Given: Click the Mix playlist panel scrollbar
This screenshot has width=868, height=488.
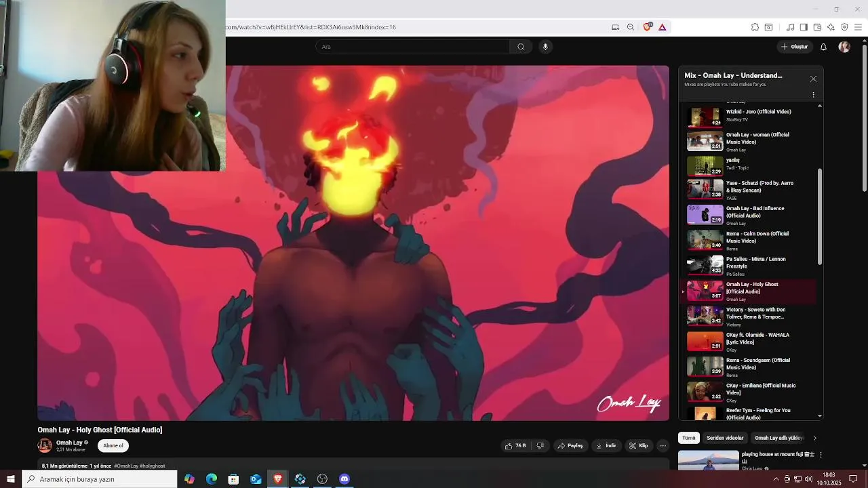Looking at the screenshot, I should pos(820,217).
